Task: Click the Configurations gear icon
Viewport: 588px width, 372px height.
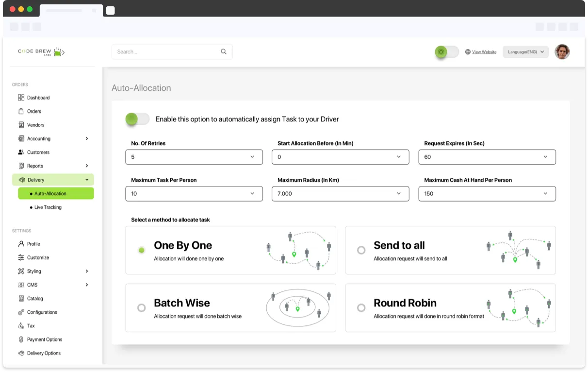Action: click(21, 312)
